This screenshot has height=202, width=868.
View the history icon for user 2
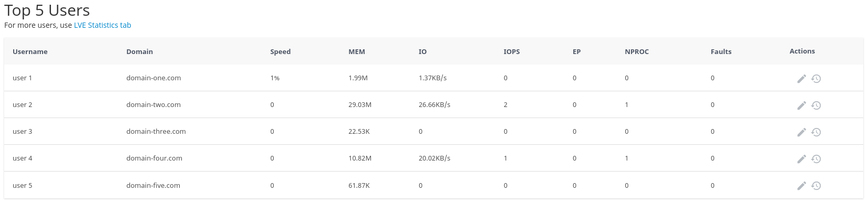[816, 105]
